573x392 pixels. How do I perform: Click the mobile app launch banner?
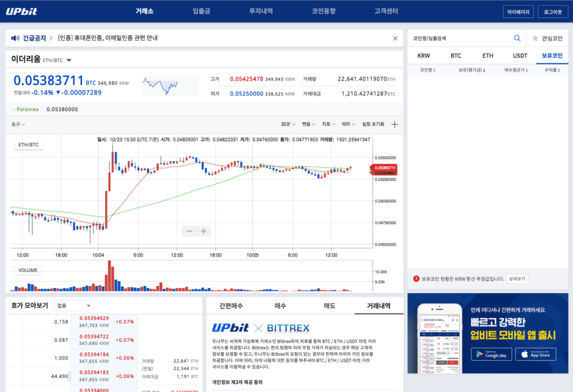pos(488,333)
